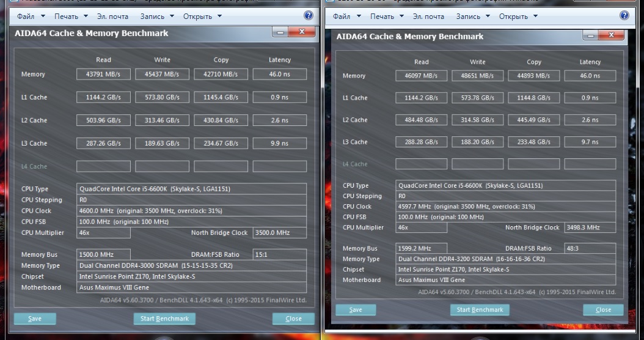Click Memory Read field showing 43791 MB/s
Screen dimensions: 644x340
(x=103, y=75)
